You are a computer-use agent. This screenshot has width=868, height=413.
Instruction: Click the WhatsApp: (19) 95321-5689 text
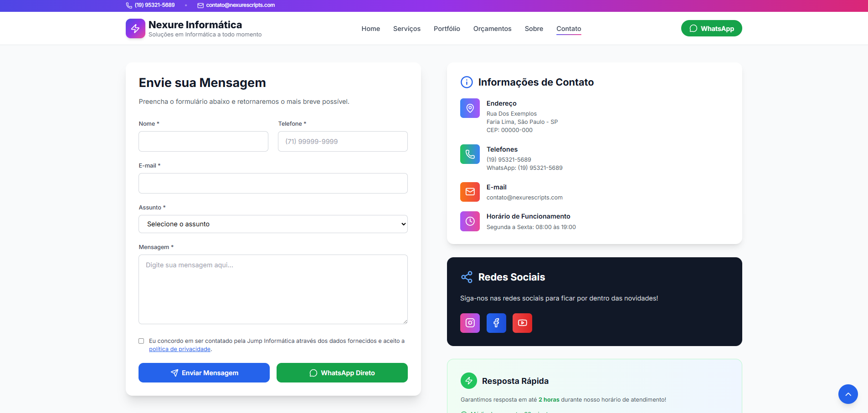(524, 168)
